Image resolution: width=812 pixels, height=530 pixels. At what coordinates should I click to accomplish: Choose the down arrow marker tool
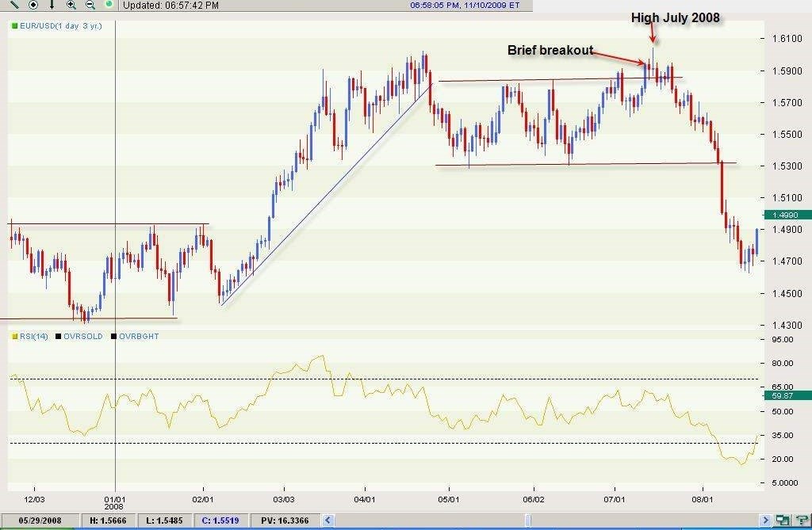click(x=52, y=5)
